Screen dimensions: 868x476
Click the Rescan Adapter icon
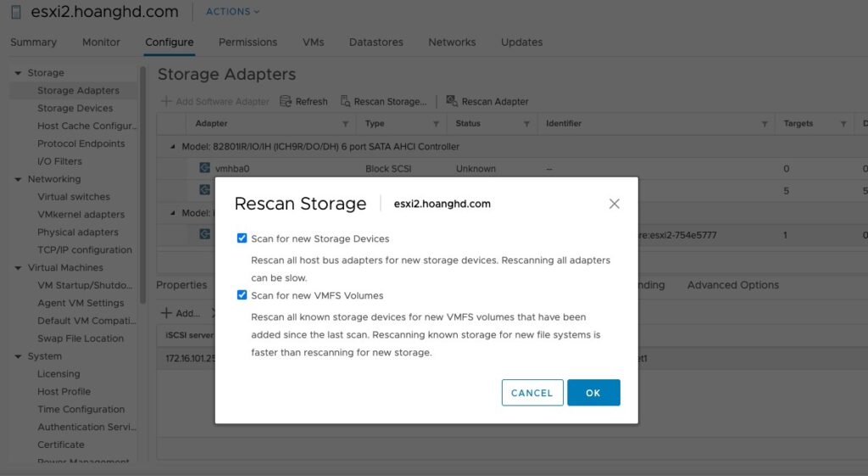[x=452, y=101]
